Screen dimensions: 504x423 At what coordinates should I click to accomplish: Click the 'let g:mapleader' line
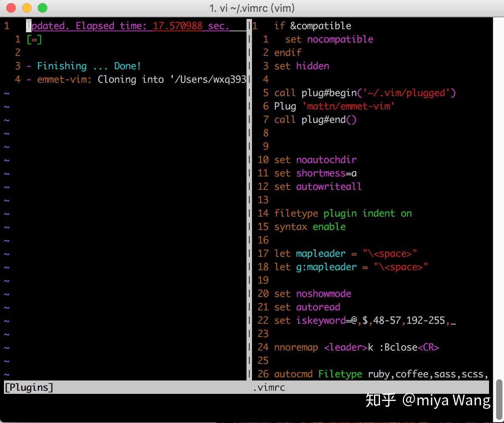[351, 267]
